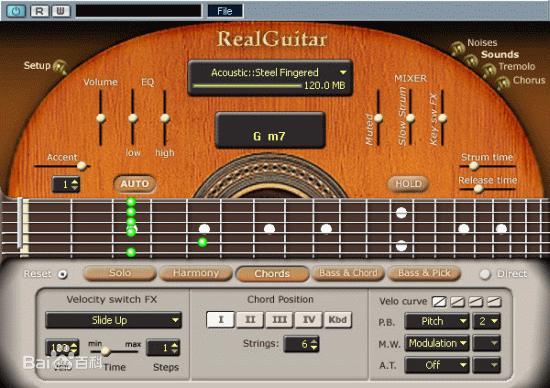Select chord position I
This screenshot has width=550, height=388.
click(221, 320)
